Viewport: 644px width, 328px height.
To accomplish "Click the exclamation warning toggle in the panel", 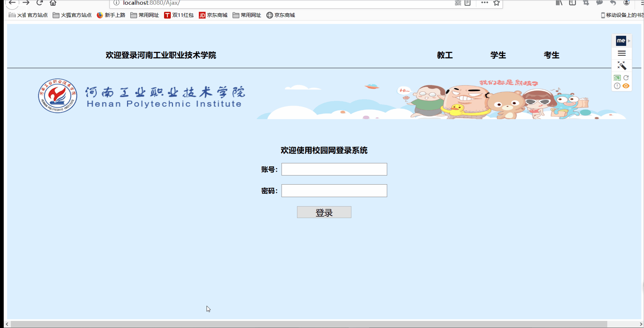I will 617,86.
